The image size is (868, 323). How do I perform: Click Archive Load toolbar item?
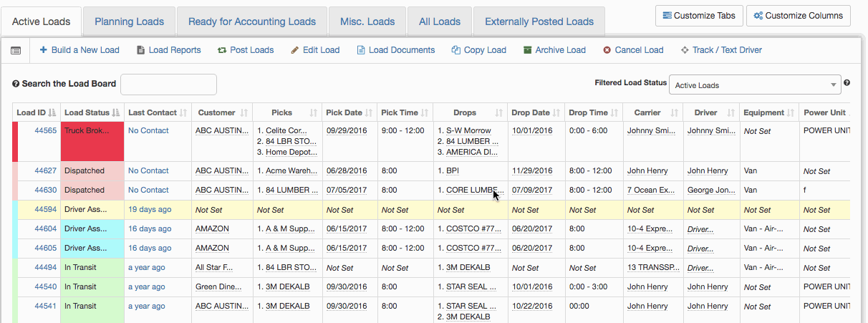pyautogui.click(x=554, y=50)
